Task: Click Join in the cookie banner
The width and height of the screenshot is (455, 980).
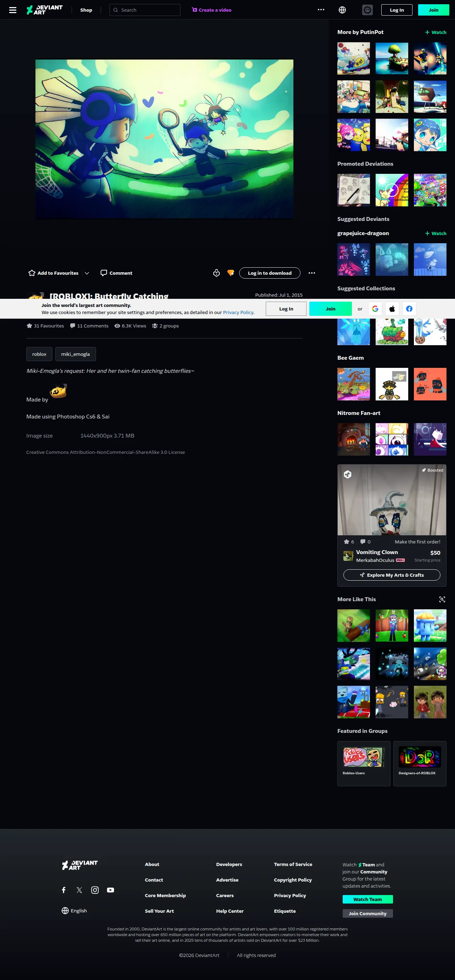Action: [x=331, y=308]
